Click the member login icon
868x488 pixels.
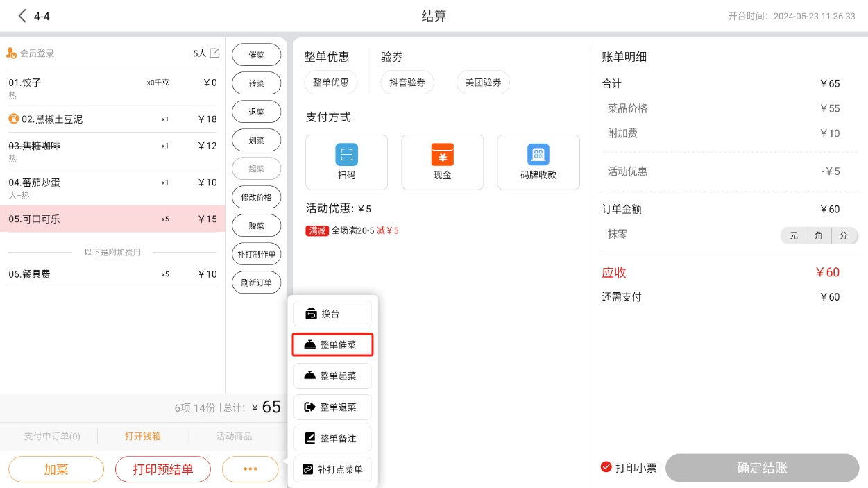click(11, 53)
